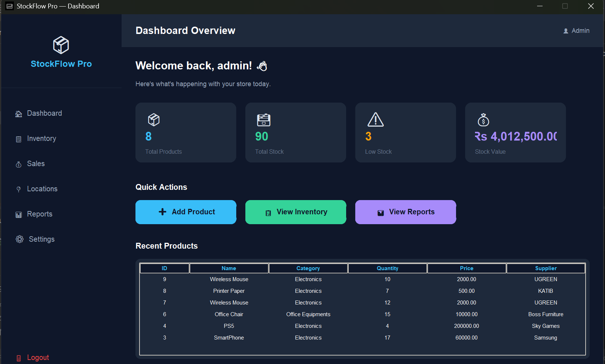
Task: Click the Sales money bag icon in sidebar
Action: 19,164
